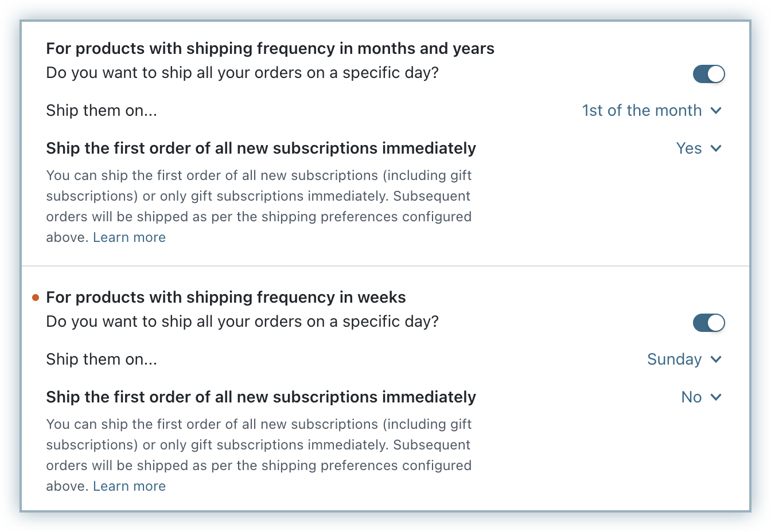Click the chevron arrow beside "Sunday"
The height and width of the screenshot is (532, 771).
click(716, 359)
